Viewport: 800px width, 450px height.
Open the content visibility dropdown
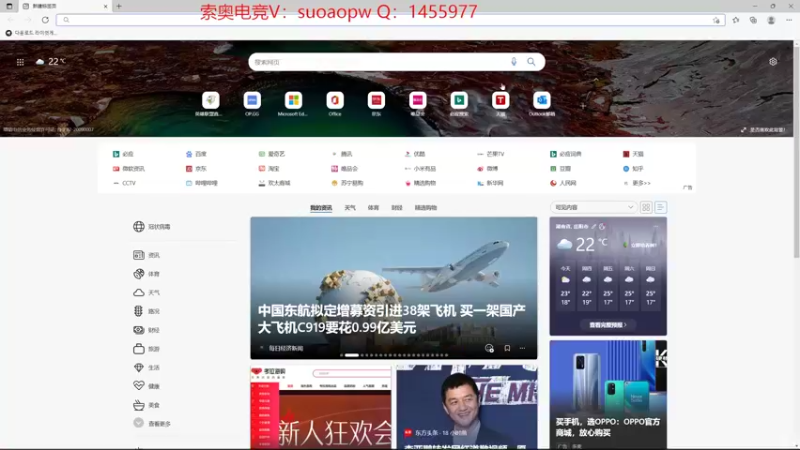pos(594,207)
